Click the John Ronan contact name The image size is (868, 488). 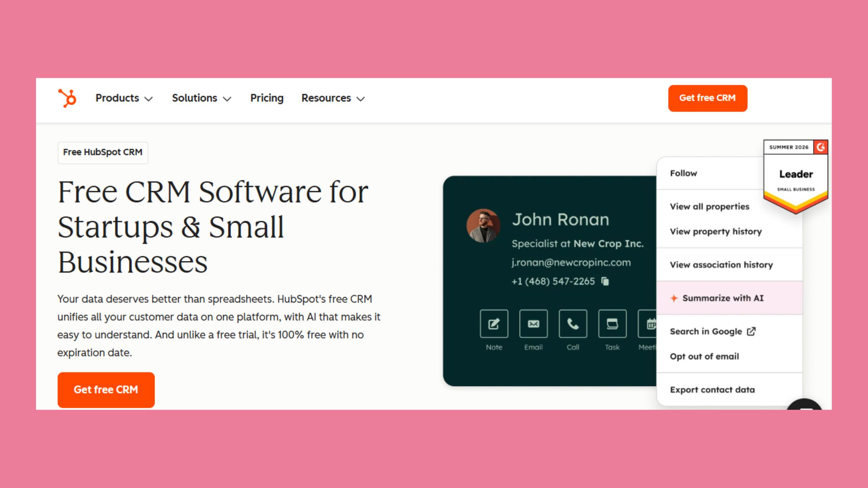pos(560,220)
